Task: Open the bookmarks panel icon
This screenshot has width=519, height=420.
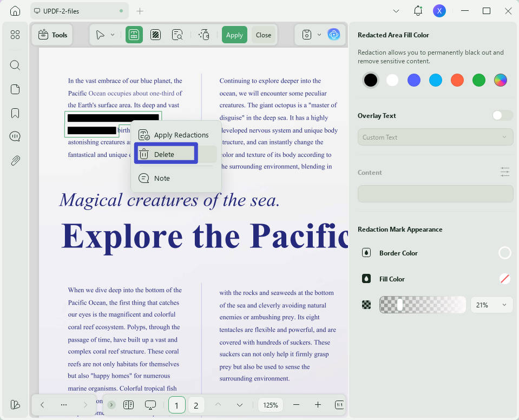Action: point(15,113)
